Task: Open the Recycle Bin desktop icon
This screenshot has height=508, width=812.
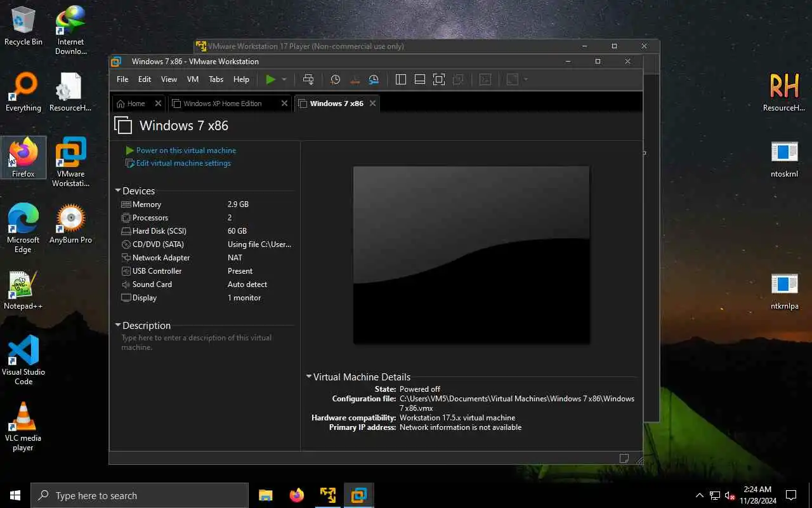Action: (x=23, y=27)
